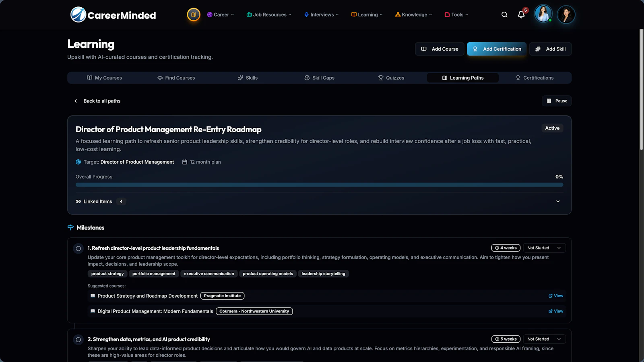This screenshot has height=362, width=644.
Task: Open milestone 2 Not Started status dropdown
Action: [x=544, y=339]
